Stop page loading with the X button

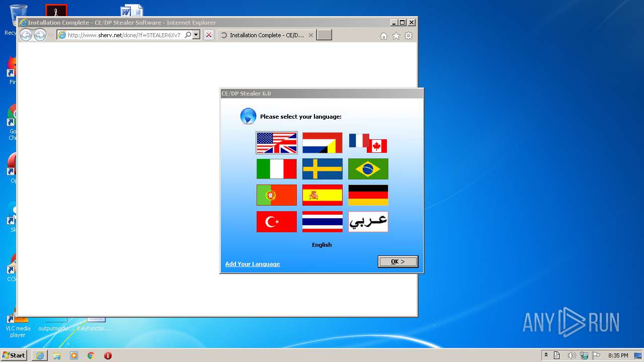(209, 35)
